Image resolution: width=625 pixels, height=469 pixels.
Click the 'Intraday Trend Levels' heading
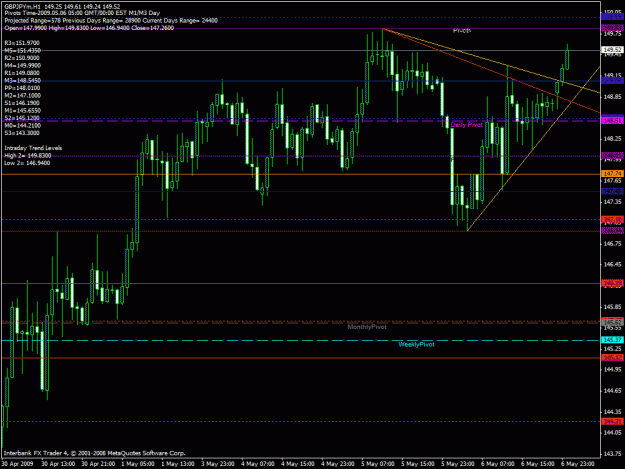[x=33, y=148]
